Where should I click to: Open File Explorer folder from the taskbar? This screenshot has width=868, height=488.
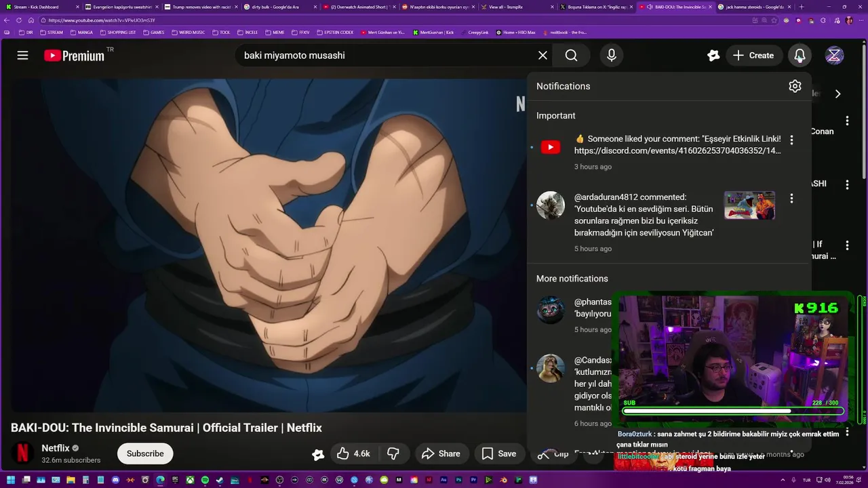pyautogui.click(x=71, y=480)
